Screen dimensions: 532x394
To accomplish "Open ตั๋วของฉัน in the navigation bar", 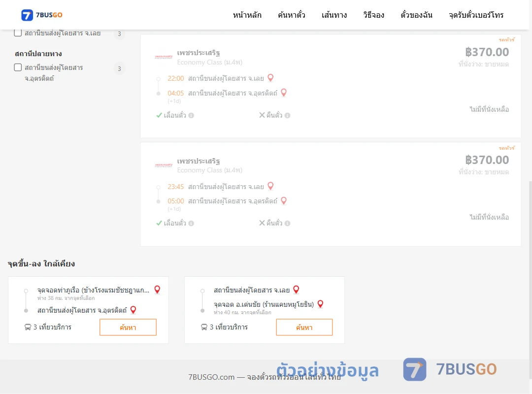I will 416,15.
